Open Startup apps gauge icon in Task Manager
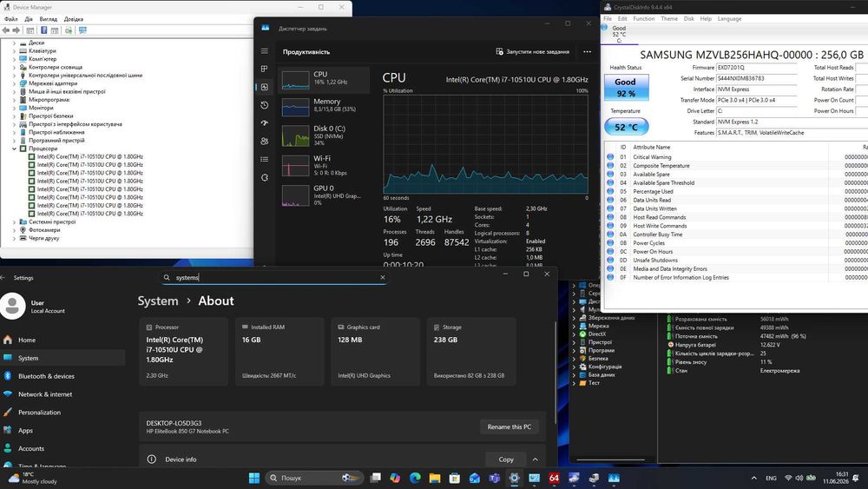868x489 pixels. point(264,123)
